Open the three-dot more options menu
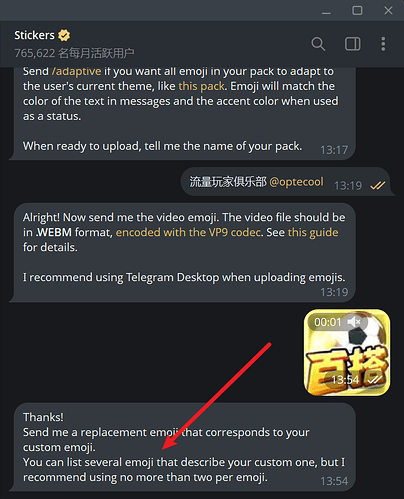Image resolution: width=404 pixels, height=499 pixels. coord(383,44)
